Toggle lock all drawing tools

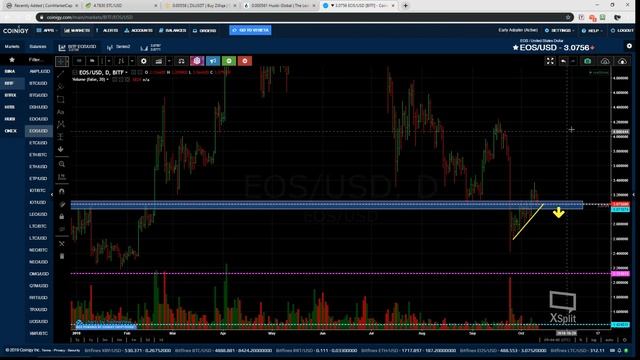pos(62,216)
